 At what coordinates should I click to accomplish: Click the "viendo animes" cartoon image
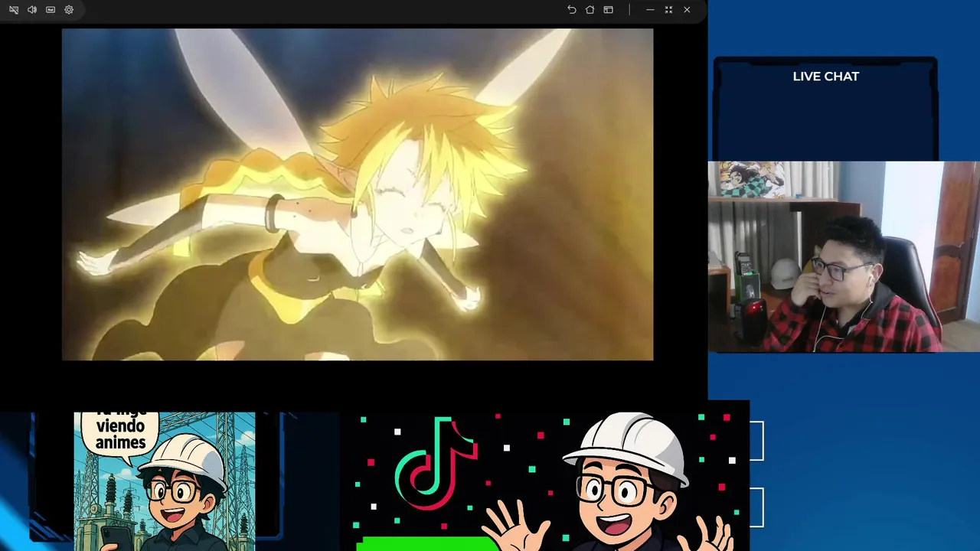tap(165, 481)
